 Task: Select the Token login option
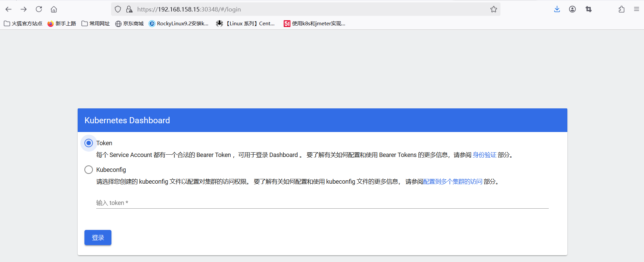tap(88, 143)
